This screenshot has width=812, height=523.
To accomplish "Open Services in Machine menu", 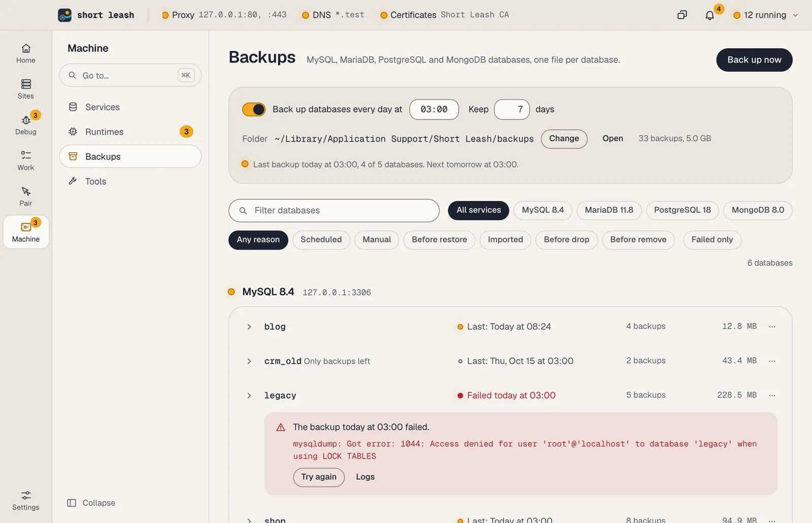I will click(x=130, y=107).
